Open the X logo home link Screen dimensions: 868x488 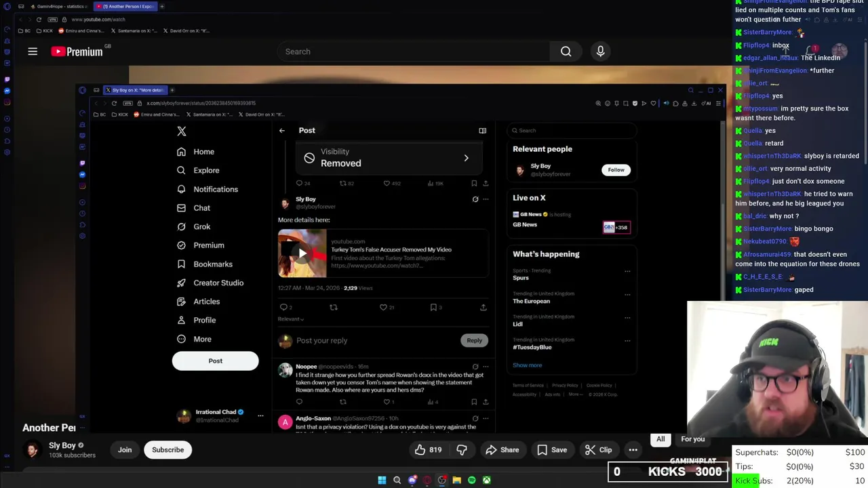[x=182, y=131]
